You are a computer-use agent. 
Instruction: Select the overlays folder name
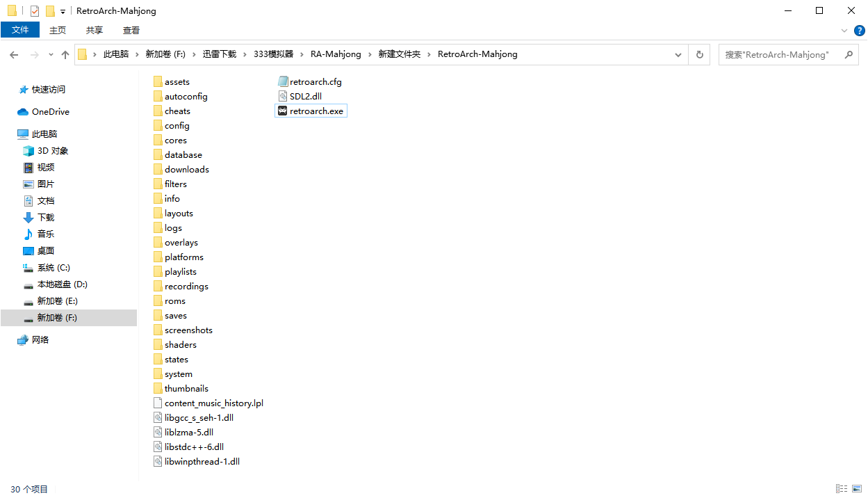pyautogui.click(x=181, y=242)
